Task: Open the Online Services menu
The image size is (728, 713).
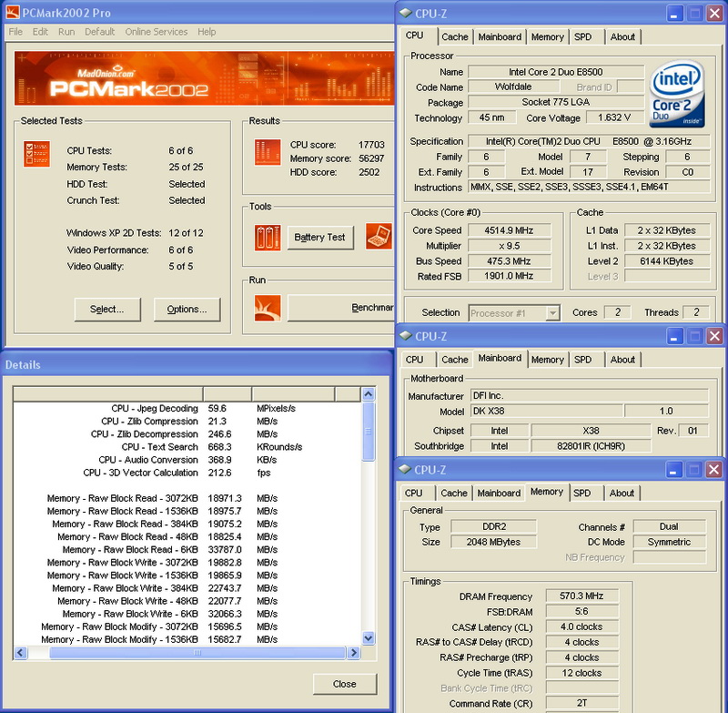Action: tap(156, 32)
